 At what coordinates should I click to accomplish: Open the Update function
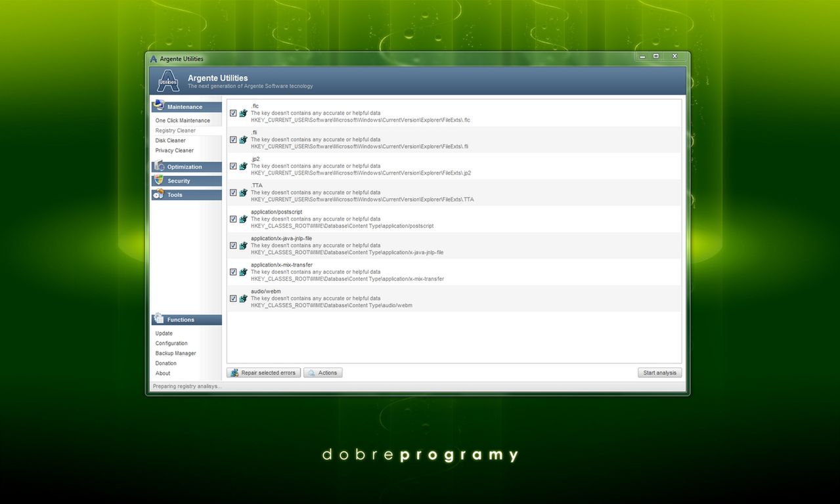tap(164, 333)
